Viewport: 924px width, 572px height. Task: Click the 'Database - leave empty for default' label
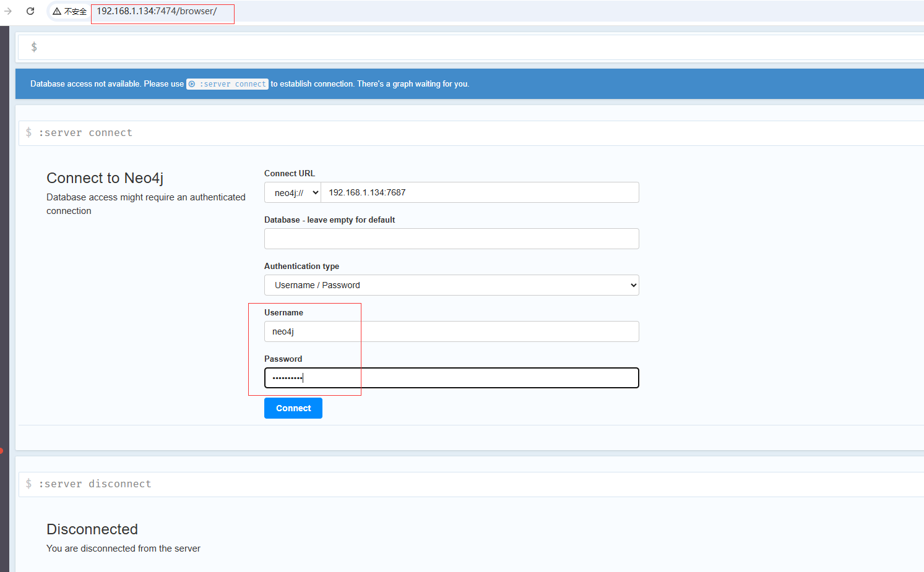pos(329,220)
